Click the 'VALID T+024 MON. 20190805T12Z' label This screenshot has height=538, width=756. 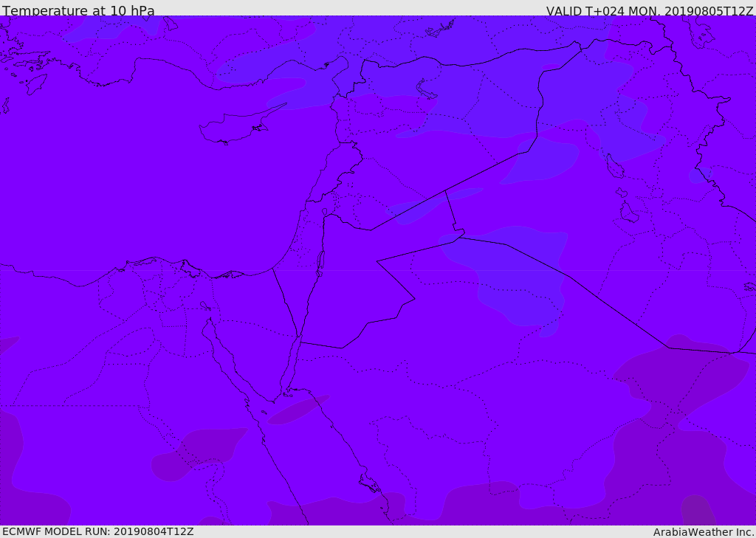pos(650,10)
